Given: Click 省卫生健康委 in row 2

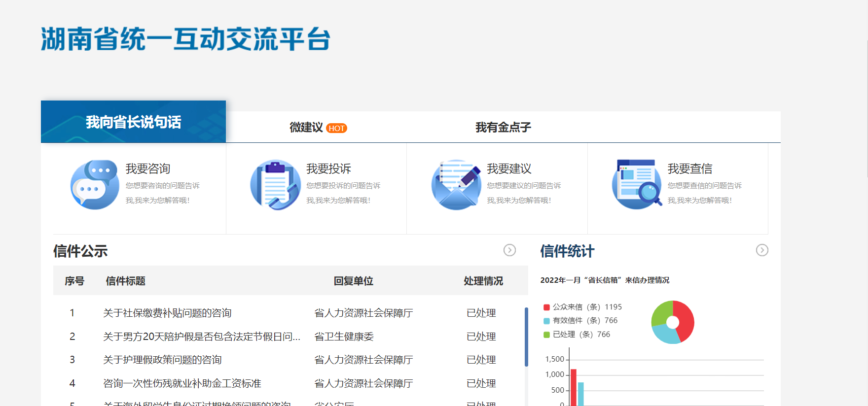Looking at the screenshot, I should pos(344,337).
